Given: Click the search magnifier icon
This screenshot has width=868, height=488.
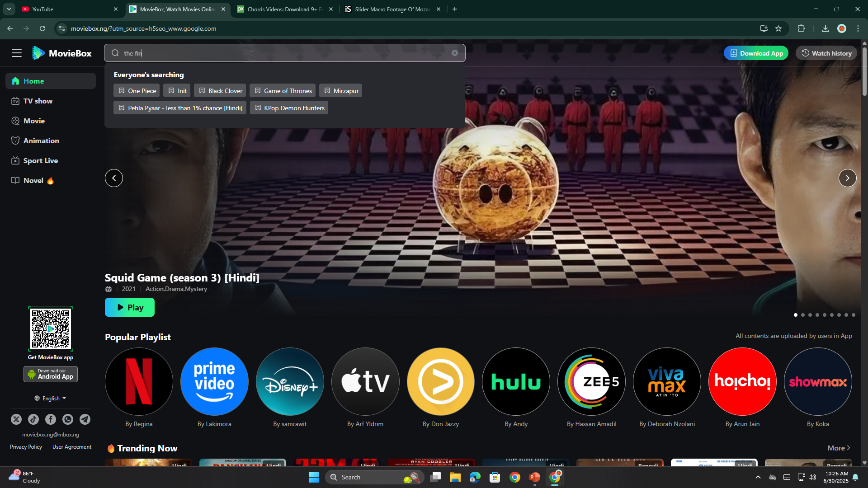Looking at the screenshot, I should [115, 53].
